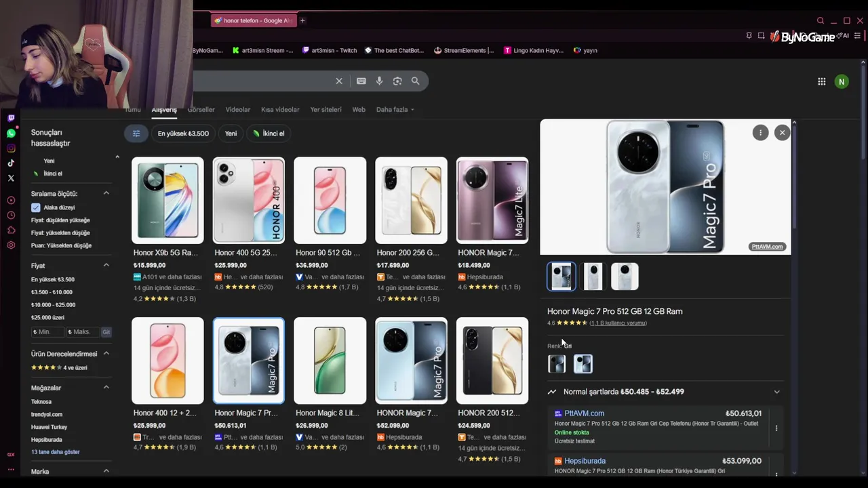Open sidebar three-dots more menu
Image resolution: width=868 pixels, height=488 pixels.
[x=11, y=469]
